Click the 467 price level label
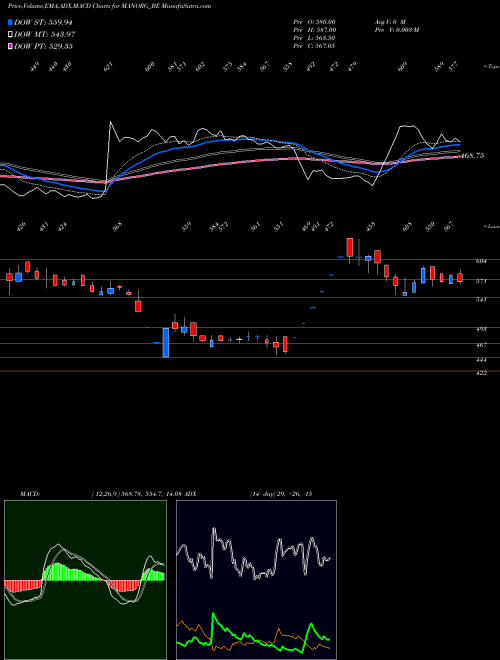 click(x=481, y=345)
